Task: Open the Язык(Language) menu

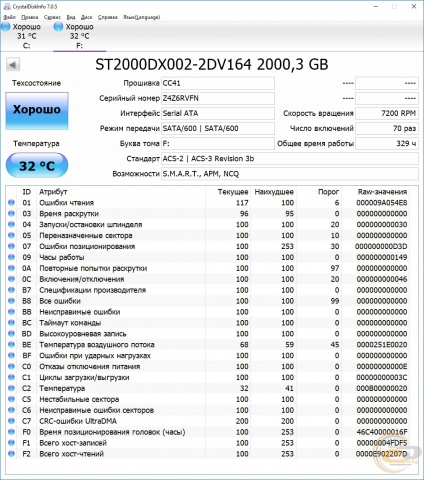Action: pyautogui.click(x=142, y=17)
